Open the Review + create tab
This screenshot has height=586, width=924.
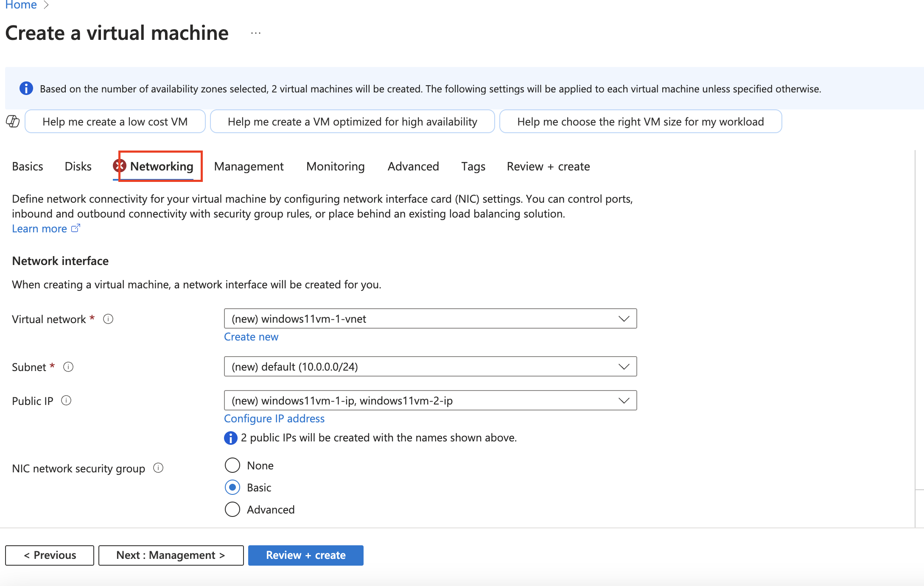[x=548, y=166]
